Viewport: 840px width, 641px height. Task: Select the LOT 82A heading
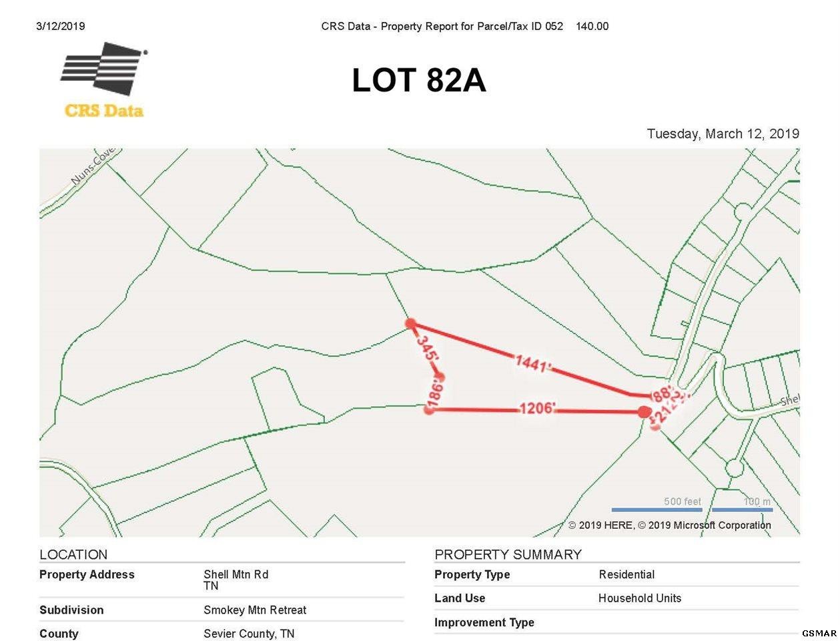419,80
